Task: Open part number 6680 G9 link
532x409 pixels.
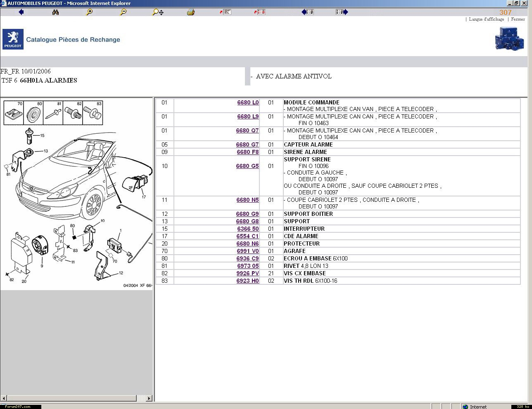Action: (x=247, y=214)
